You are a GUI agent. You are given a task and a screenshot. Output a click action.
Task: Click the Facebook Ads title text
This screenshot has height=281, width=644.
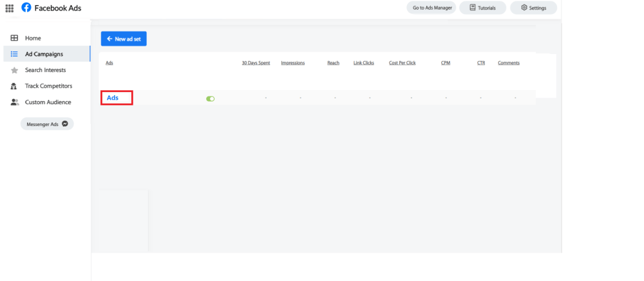(58, 8)
